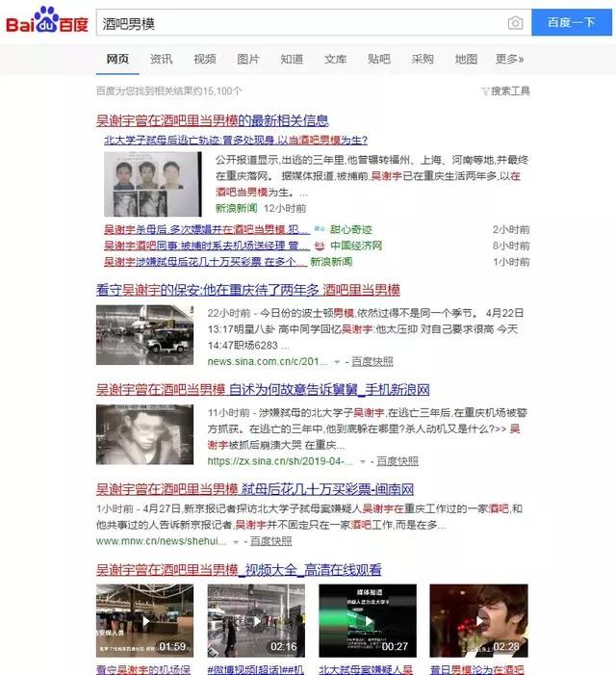Click the 中国经济网 source icon
The height and width of the screenshot is (675, 616).
click(321, 246)
